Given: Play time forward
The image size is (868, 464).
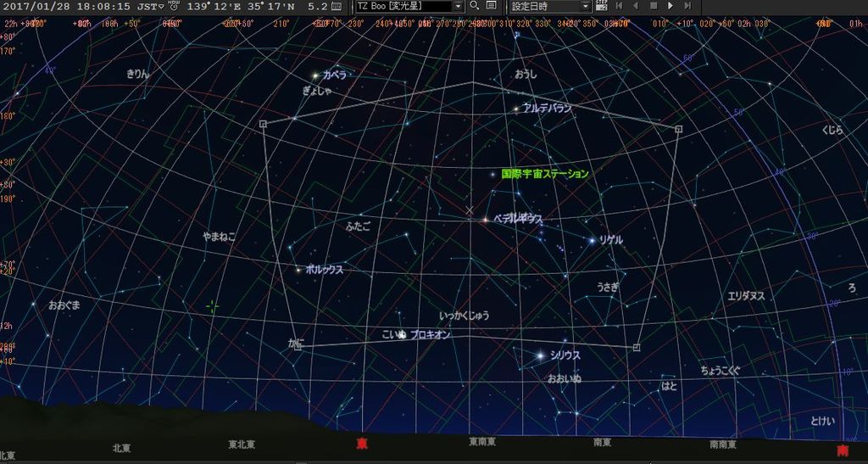Looking at the screenshot, I should click(x=670, y=6).
